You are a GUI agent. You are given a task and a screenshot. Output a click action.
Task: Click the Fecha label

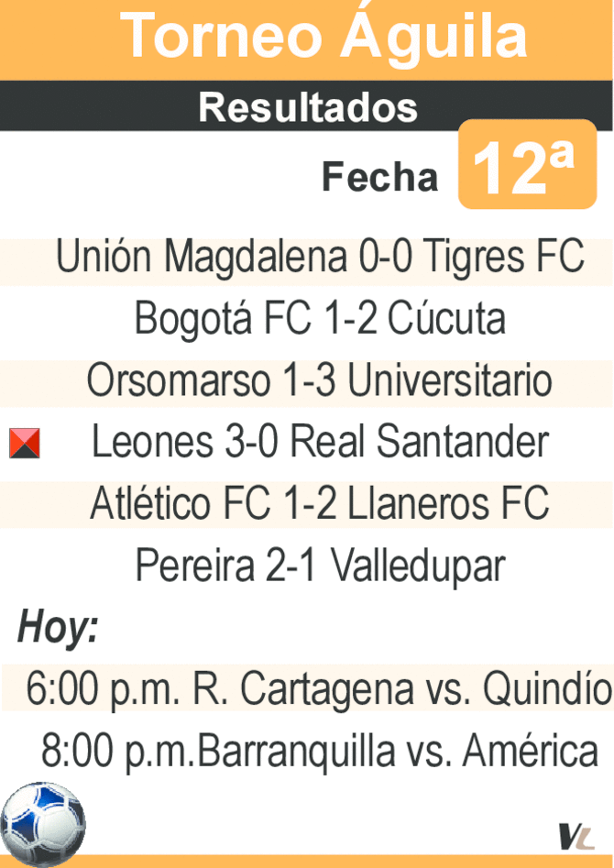379,177
